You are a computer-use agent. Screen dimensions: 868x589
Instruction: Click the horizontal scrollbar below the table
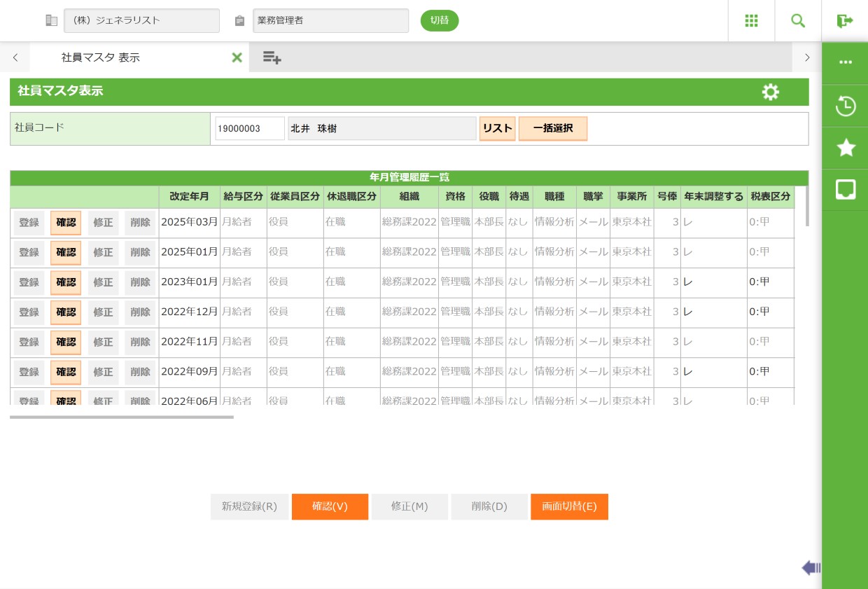click(121, 417)
